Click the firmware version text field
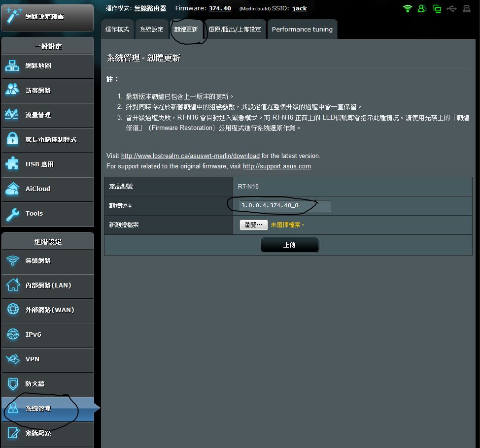 [284, 206]
